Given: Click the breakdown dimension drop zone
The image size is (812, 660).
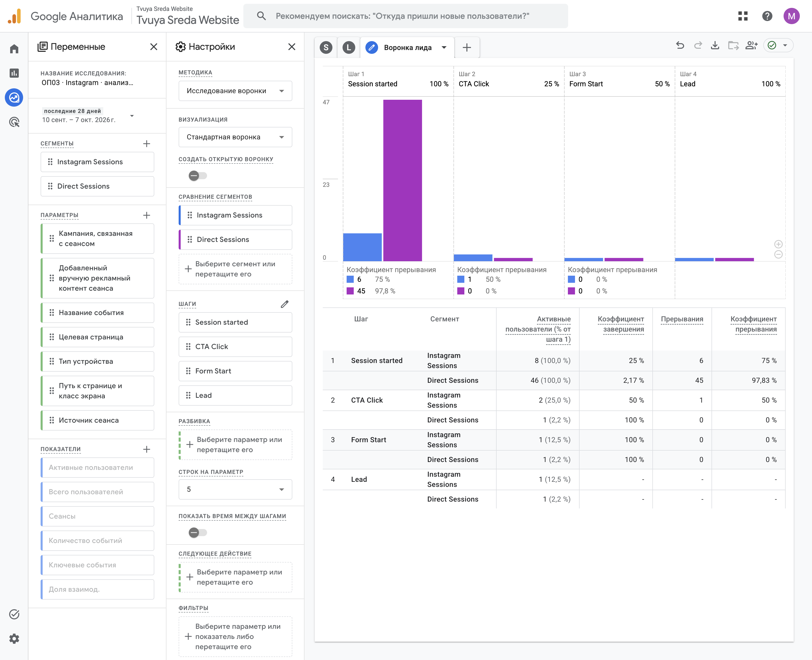Looking at the screenshot, I should [235, 445].
